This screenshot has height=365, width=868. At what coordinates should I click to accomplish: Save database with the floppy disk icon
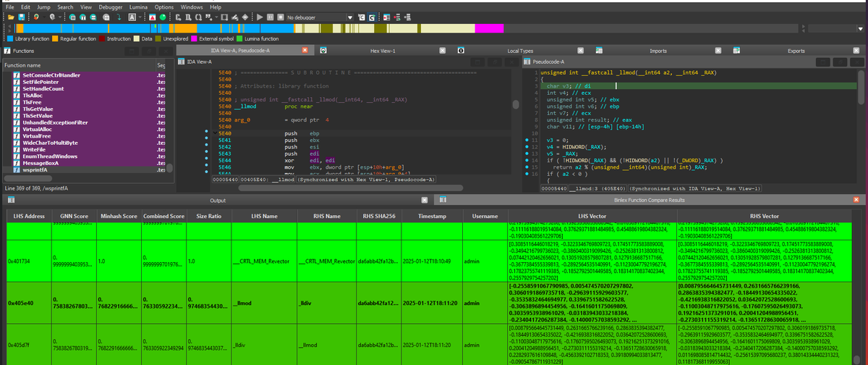tap(22, 17)
